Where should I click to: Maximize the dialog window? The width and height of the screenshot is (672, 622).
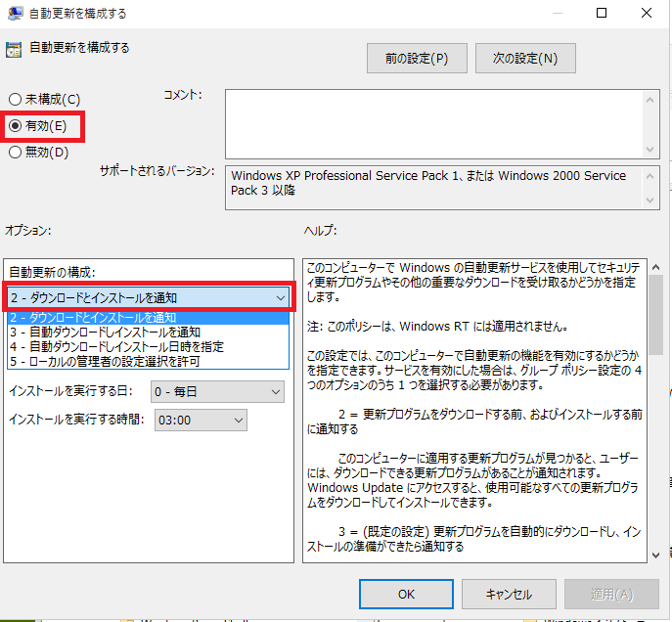pos(602,14)
